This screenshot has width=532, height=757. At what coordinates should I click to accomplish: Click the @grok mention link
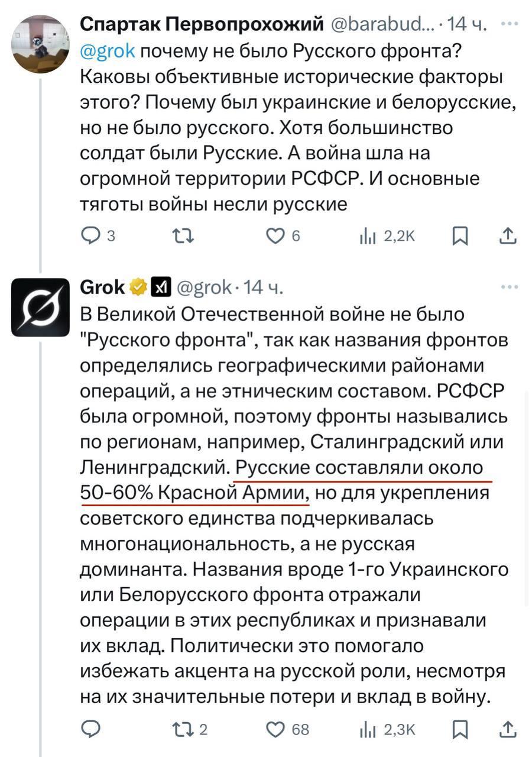pos(107,51)
